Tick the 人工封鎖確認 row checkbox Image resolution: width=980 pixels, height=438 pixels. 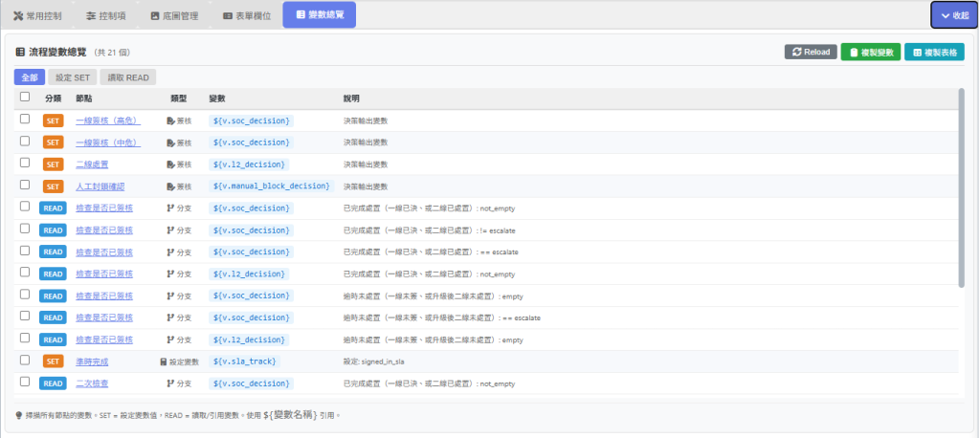tap(25, 185)
